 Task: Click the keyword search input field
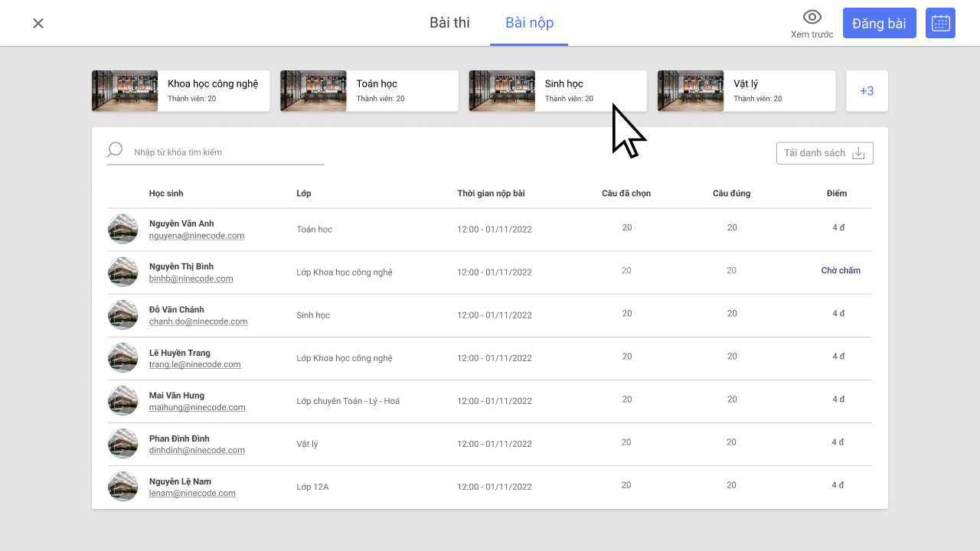(227, 152)
